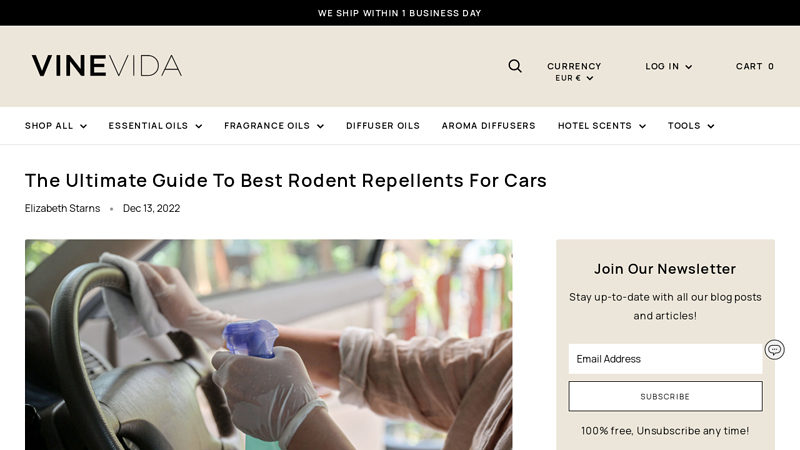The image size is (800, 450).
Task: Click author name Elizabeth Starns
Action: click(62, 208)
